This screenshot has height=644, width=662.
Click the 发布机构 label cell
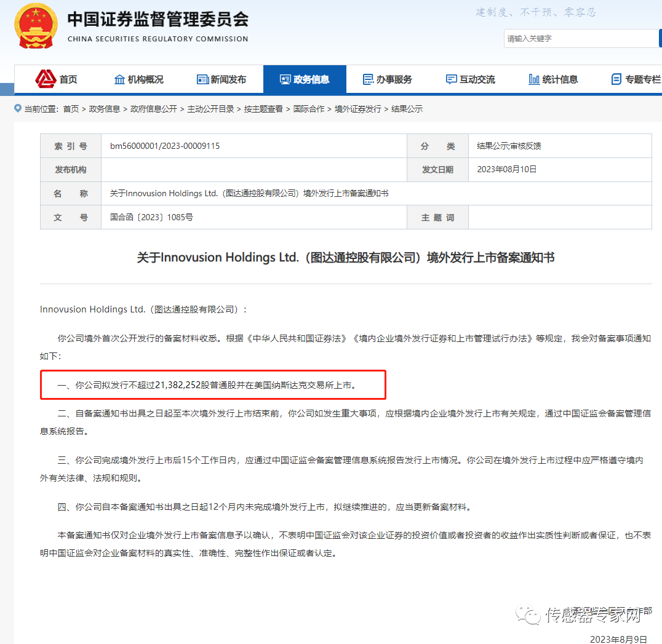(71, 170)
